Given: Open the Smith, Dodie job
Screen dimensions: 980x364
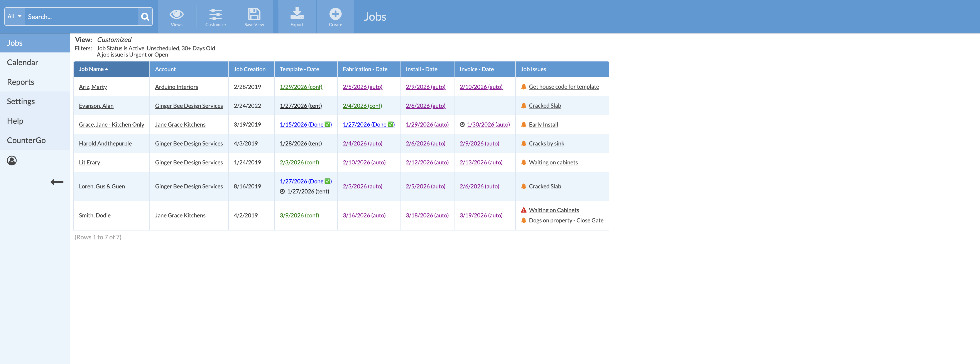Looking at the screenshot, I should (94, 215).
